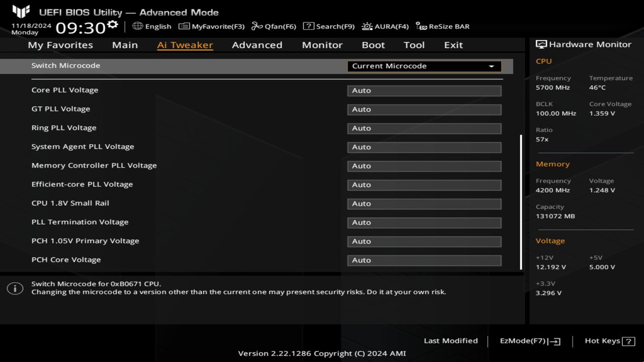This screenshot has width=644, height=362.
Task: Click the +5V reading 5.000 V
Action: point(602,267)
